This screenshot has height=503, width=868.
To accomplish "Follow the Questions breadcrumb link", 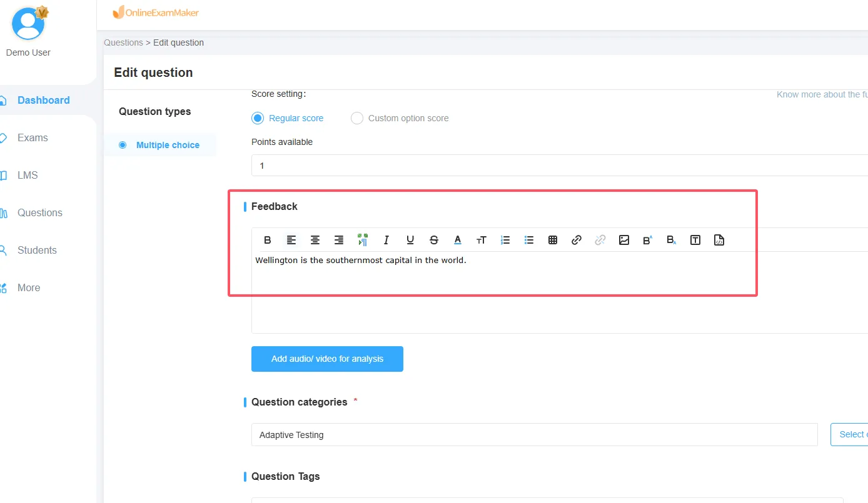I will [x=123, y=42].
